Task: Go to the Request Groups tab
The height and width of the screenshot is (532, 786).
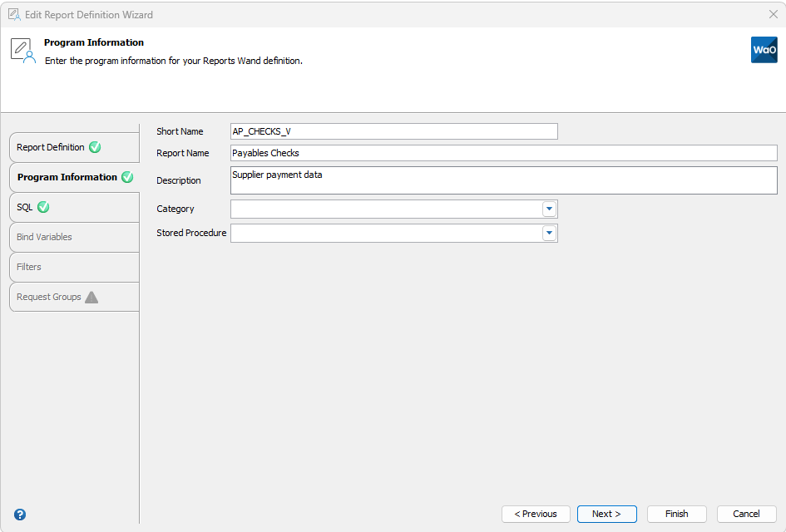Action: pyautogui.click(x=49, y=297)
